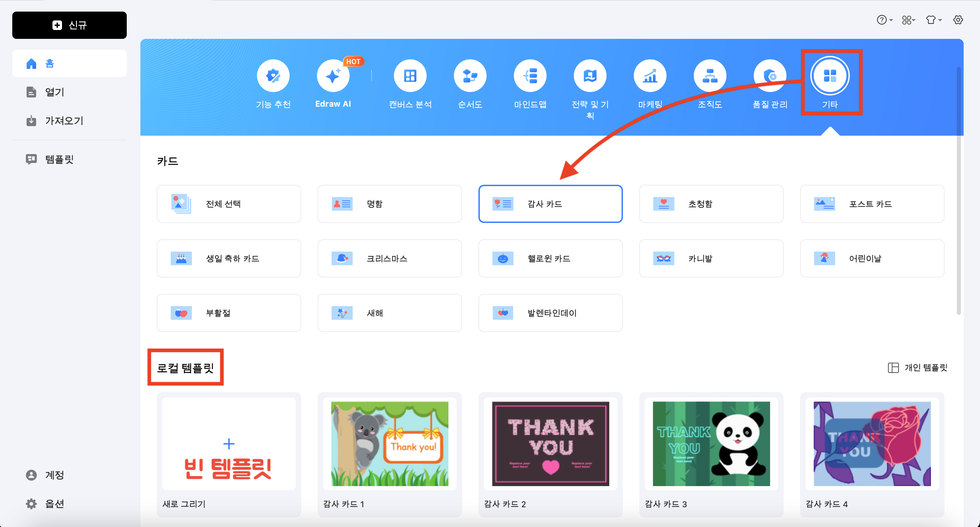
Task: Select 가져오기 (Import) in the sidebar
Action: [x=69, y=121]
